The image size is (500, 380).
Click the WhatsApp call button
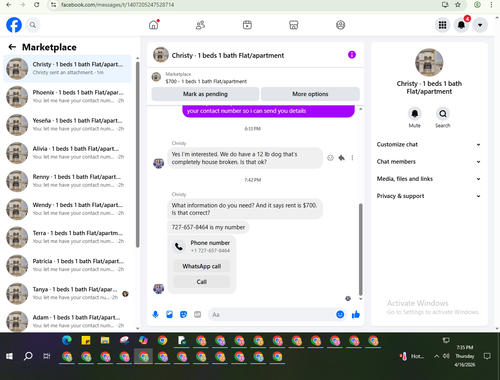(202, 266)
